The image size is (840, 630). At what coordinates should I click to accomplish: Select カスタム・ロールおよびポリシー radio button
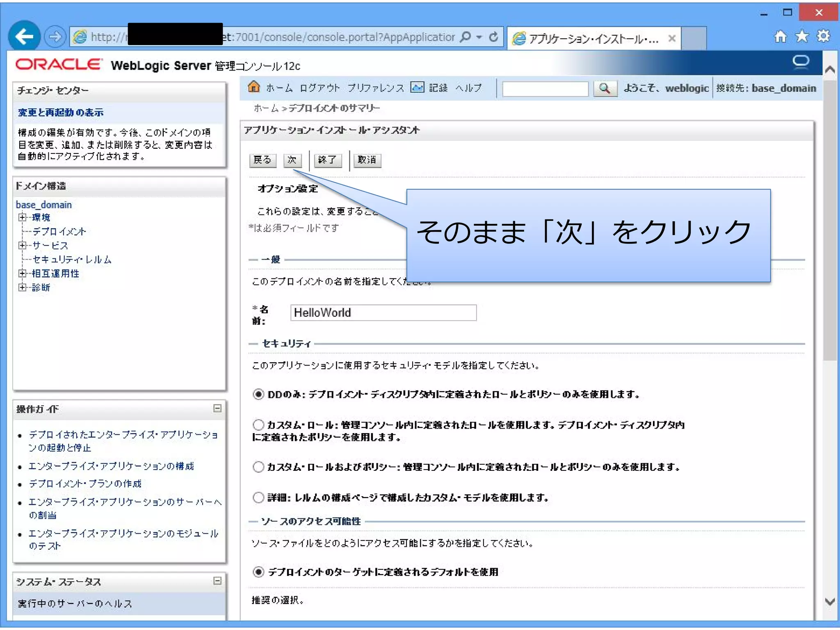258,467
